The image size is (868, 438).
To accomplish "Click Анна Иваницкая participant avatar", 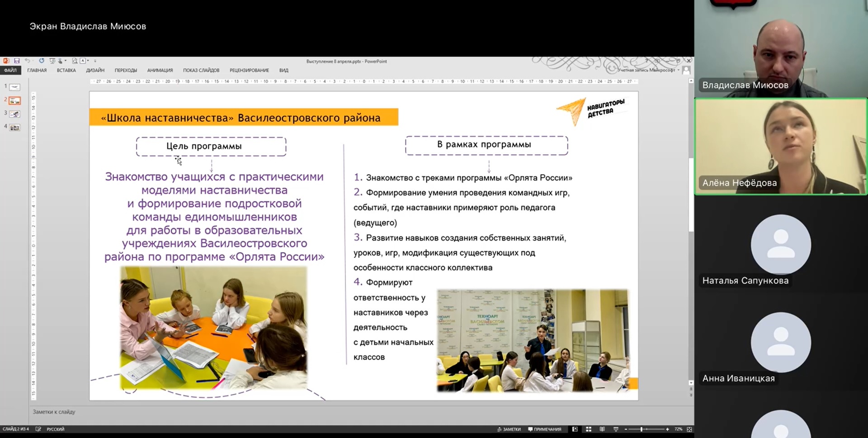I will click(x=781, y=342).
